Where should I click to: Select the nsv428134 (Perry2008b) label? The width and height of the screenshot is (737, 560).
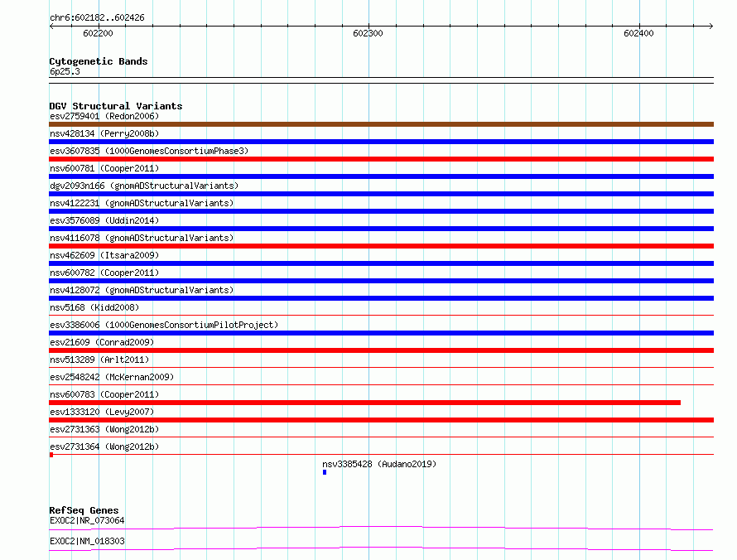(x=104, y=133)
